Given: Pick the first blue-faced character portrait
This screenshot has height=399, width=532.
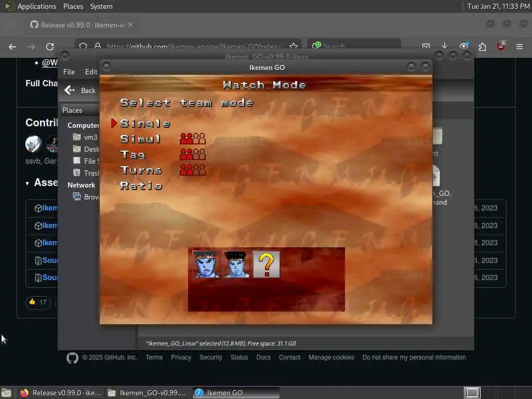Looking at the screenshot, I should 206,264.
